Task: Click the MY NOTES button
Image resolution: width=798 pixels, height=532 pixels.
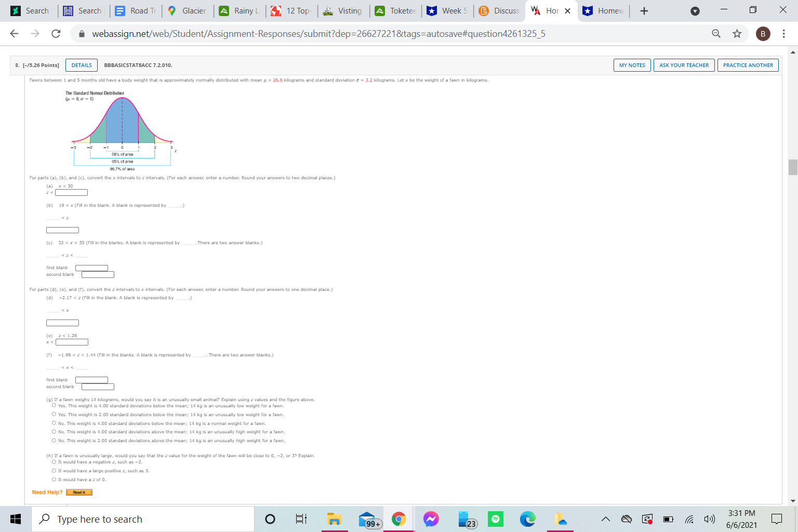Action: [x=632, y=65]
